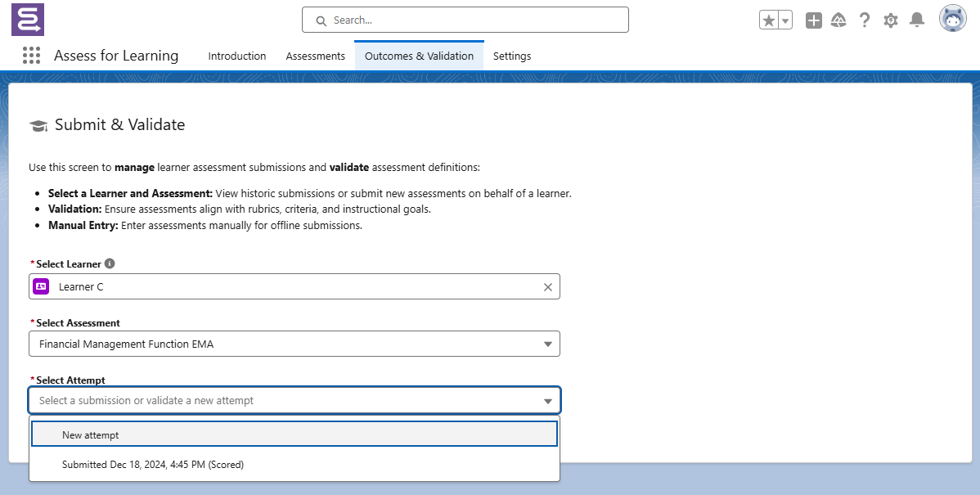Click the Favorites star icon
The height and width of the screenshot is (495, 980).
coord(768,20)
